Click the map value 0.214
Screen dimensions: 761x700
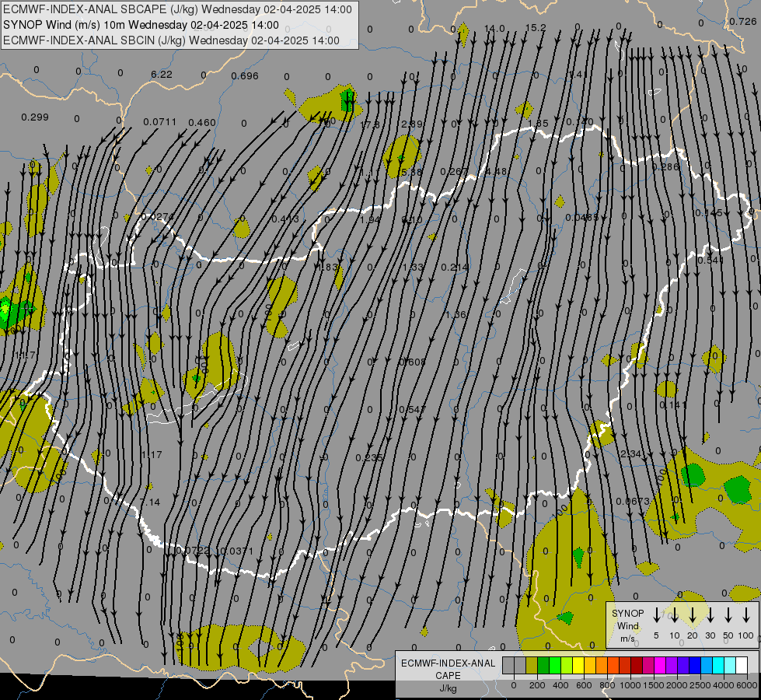[455, 268]
